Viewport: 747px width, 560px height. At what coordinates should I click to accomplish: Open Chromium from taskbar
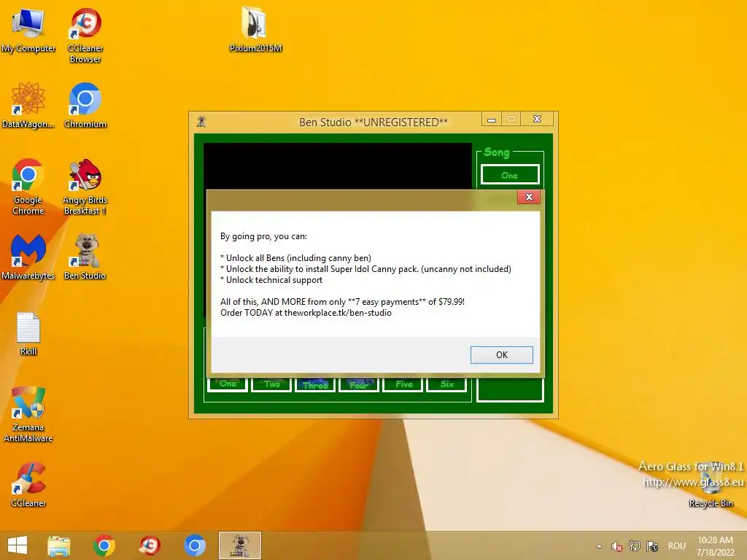(x=194, y=545)
